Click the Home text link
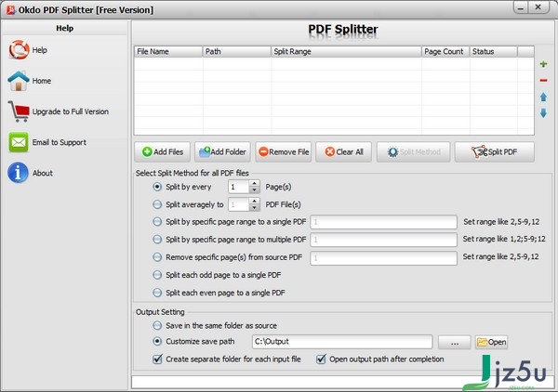 [42, 81]
